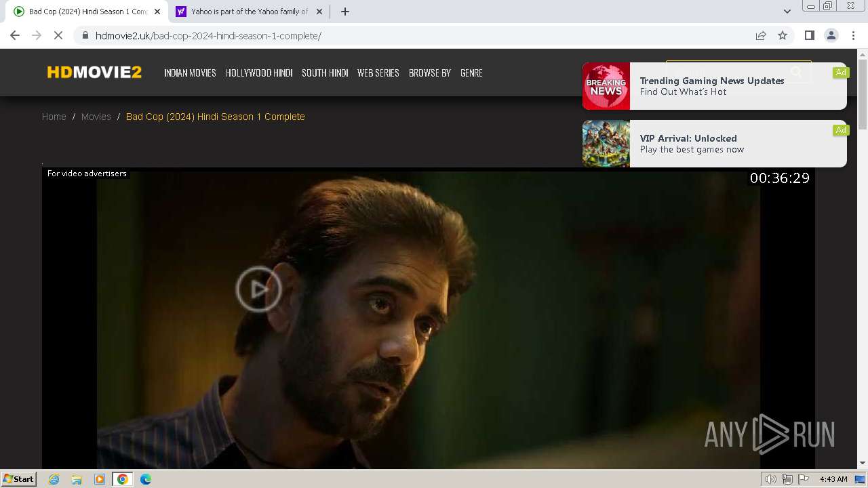The height and width of the screenshot is (488, 868).
Task: Click the volume speaker tray icon
Action: (x=771, y=479)
